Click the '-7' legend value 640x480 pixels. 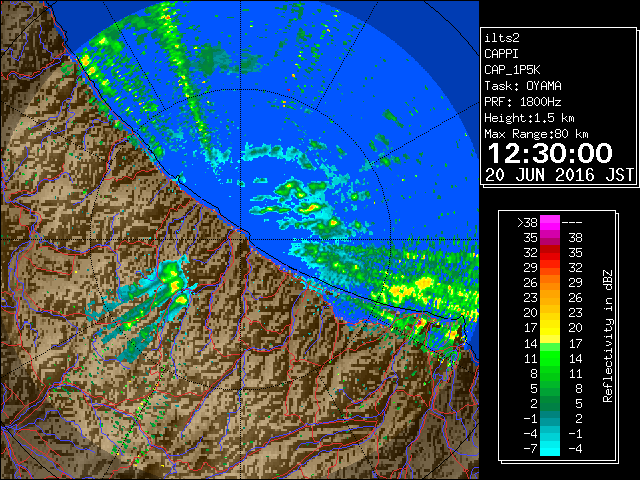(x=530, y=449)
